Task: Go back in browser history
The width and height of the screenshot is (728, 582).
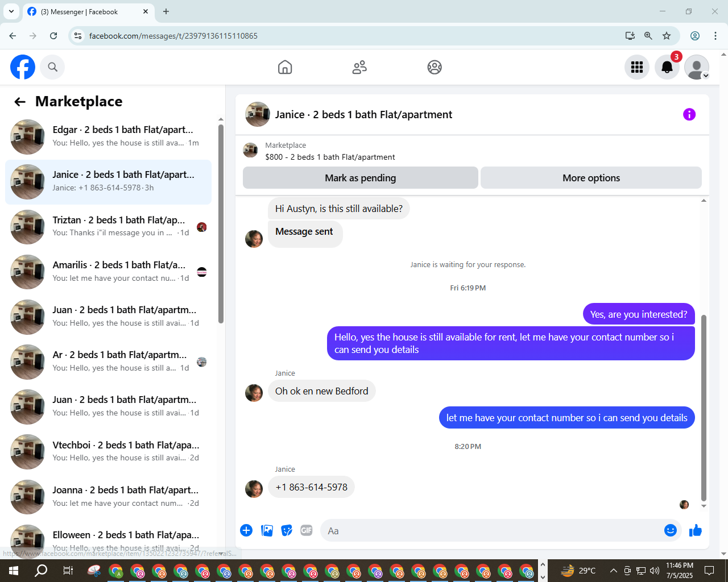Action: 13,36
